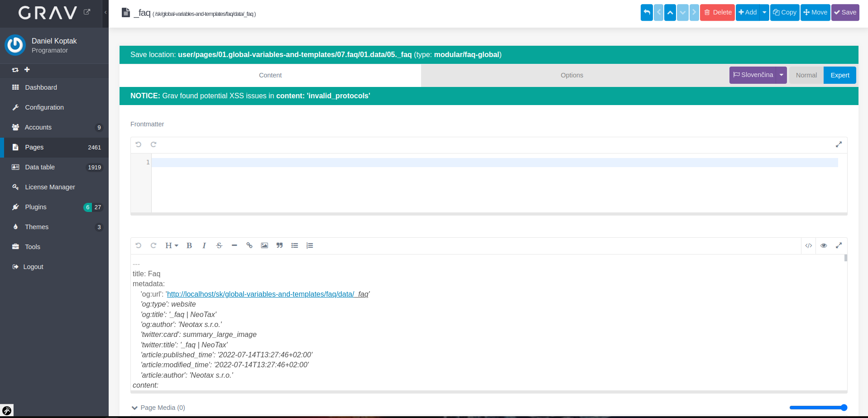The width and height of the screenshot is (868, 418).
Task: Open Configuration from the sidebar
Action: pos(54,107)
